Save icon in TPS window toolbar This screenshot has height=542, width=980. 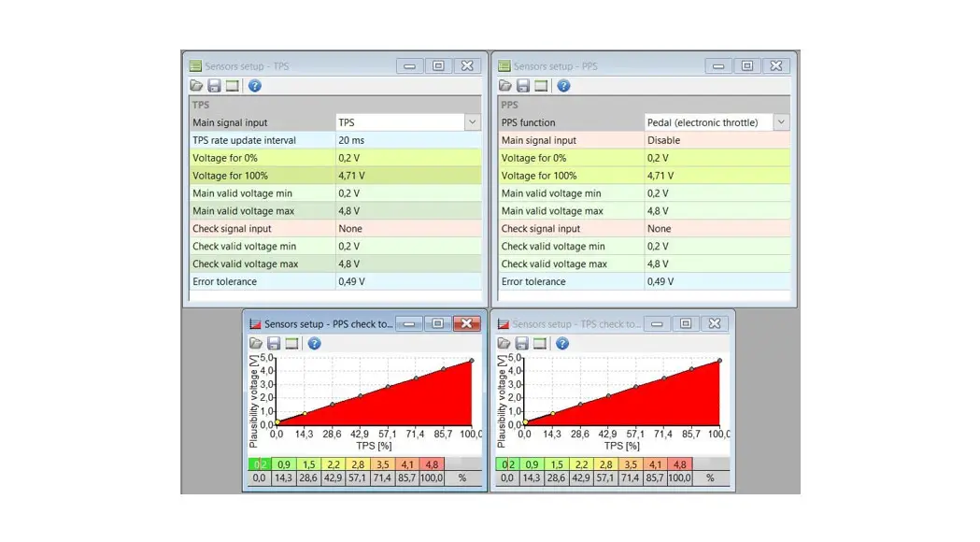coord(214,86)
